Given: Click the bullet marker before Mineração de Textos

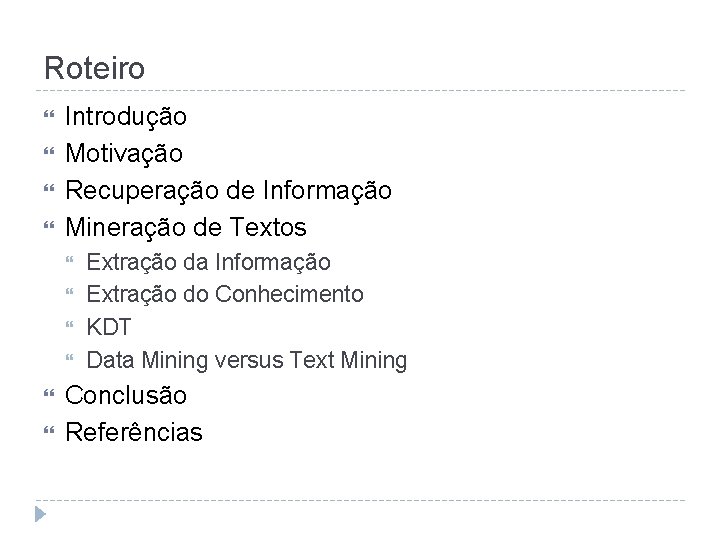Looking at the screenshot, I should [50, 227].
